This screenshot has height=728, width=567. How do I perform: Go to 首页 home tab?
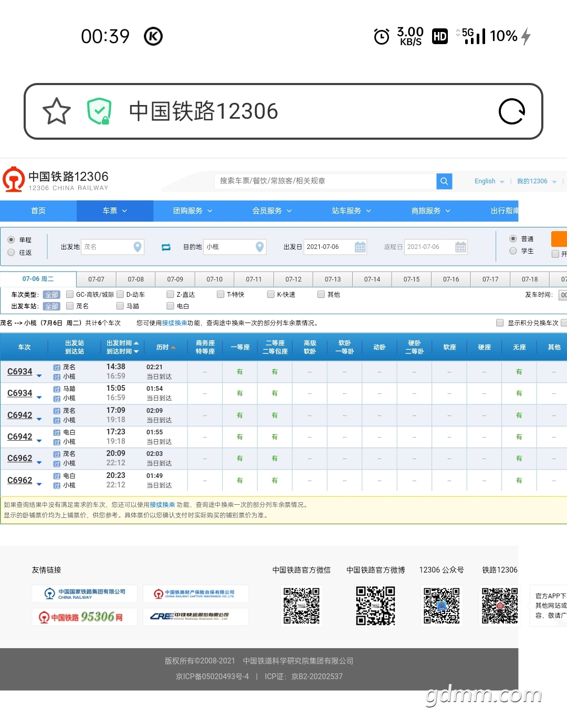[x=38, y=211]
